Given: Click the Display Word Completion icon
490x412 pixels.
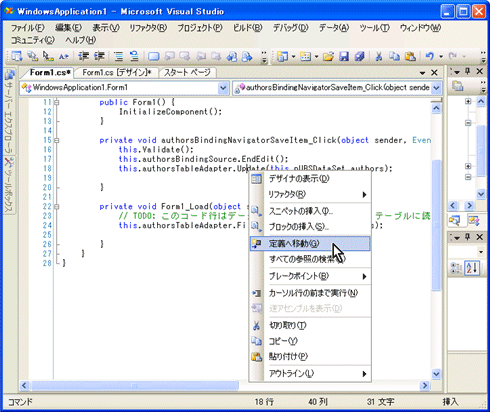Looking at the screenshot, I should pos(64,56).
